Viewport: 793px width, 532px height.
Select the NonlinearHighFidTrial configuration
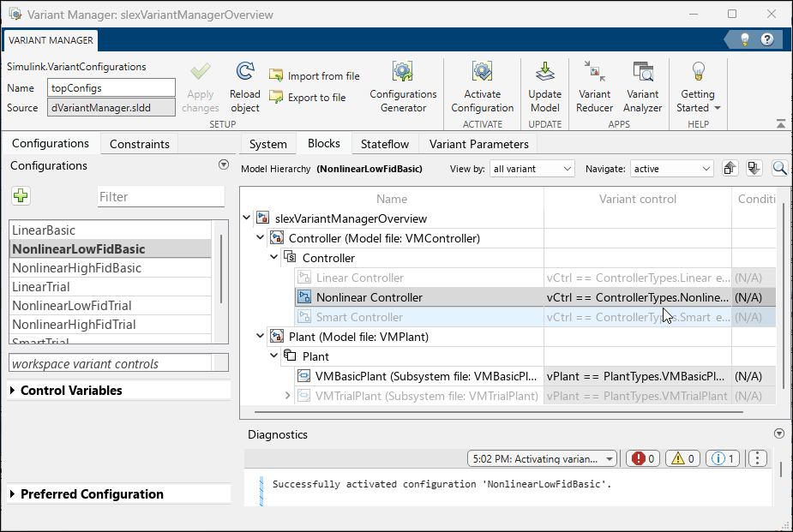(111, 325)
